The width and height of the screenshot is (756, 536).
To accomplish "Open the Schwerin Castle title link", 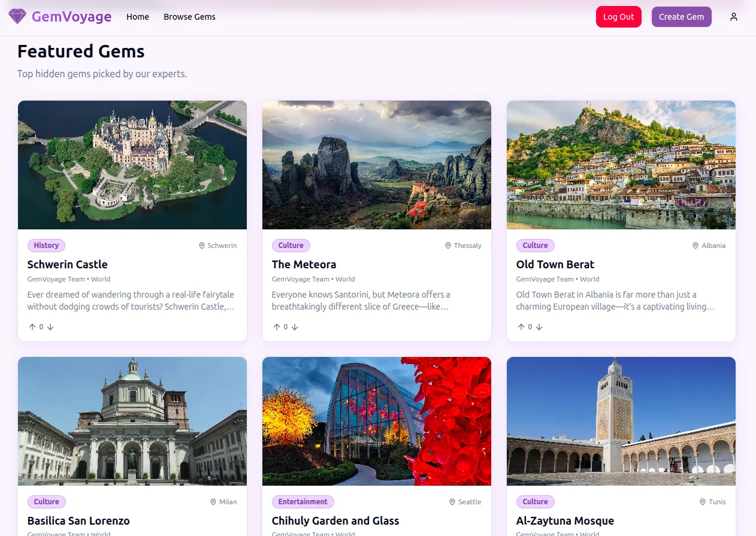I will 68,264.
